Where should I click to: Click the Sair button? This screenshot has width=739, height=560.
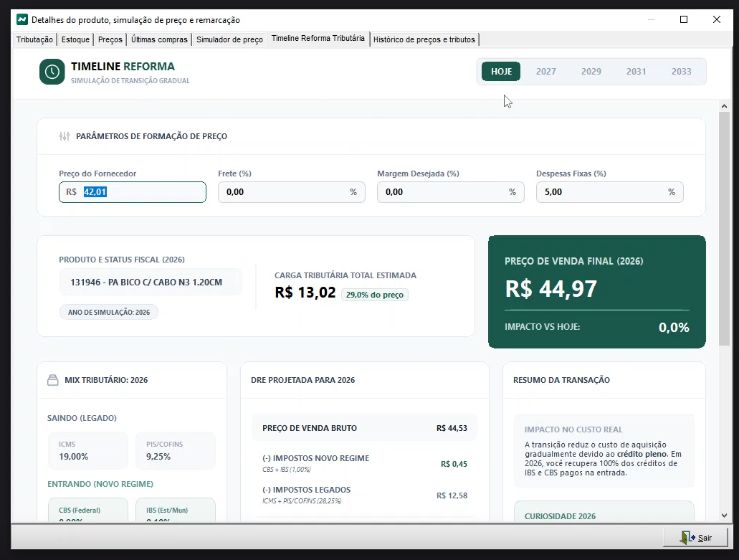click(696, 538)
